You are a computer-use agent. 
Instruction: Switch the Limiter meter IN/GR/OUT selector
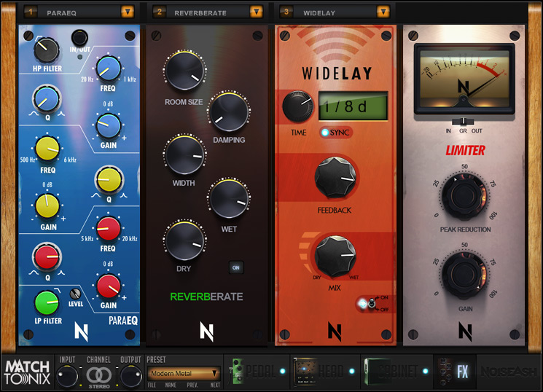click(x=463, y=122)
